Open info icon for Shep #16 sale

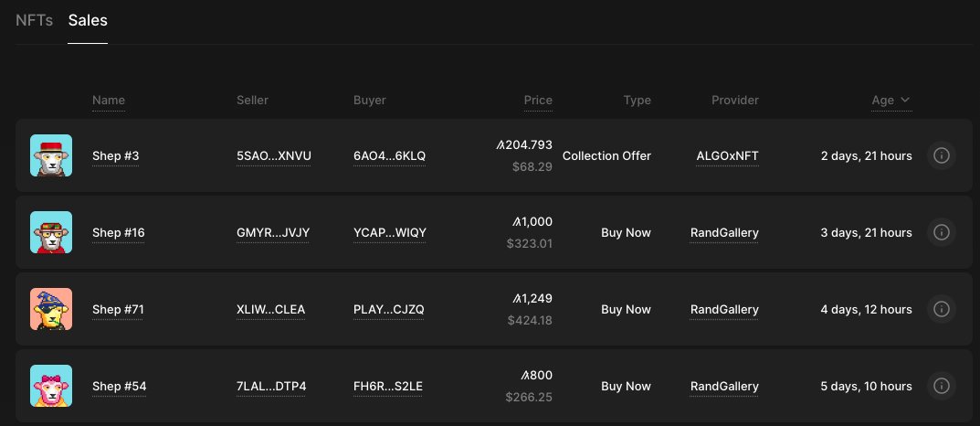942,233
